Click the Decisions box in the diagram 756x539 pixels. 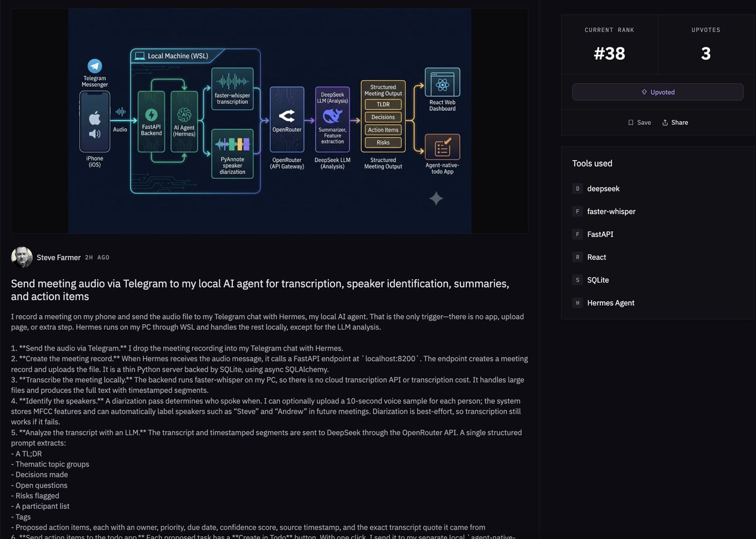pos(383,117)
